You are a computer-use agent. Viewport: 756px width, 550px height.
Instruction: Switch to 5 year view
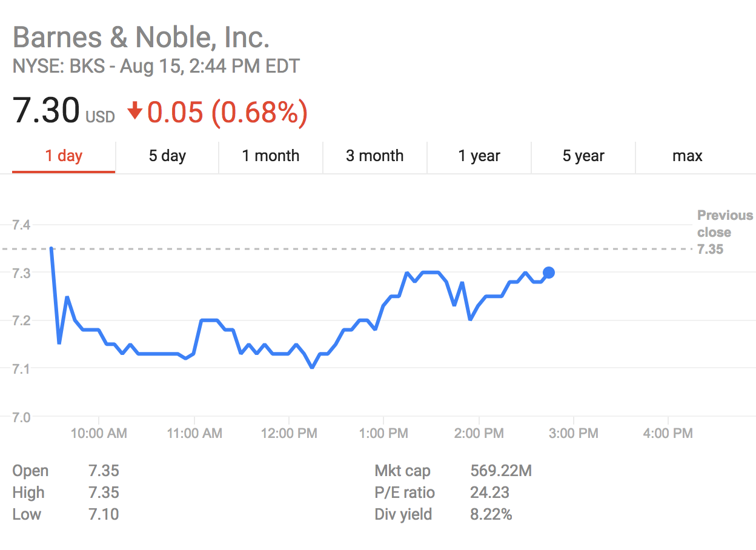pos(583,156)
